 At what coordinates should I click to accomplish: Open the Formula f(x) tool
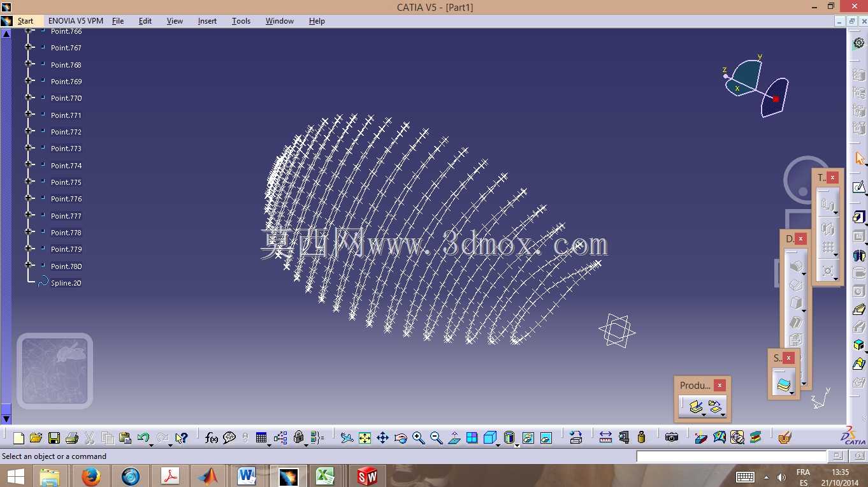(x=212, y=438)
